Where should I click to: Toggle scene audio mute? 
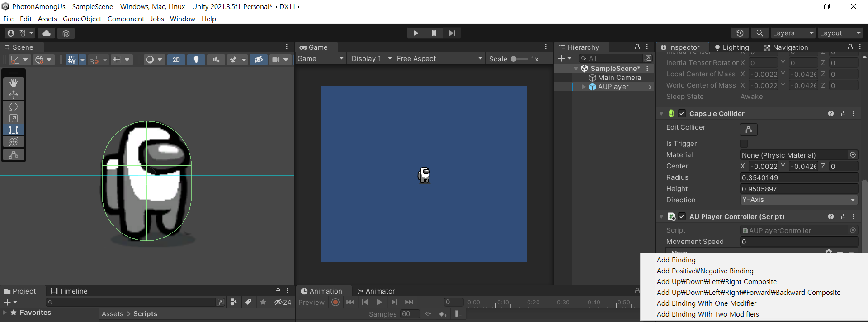point(216,60)
